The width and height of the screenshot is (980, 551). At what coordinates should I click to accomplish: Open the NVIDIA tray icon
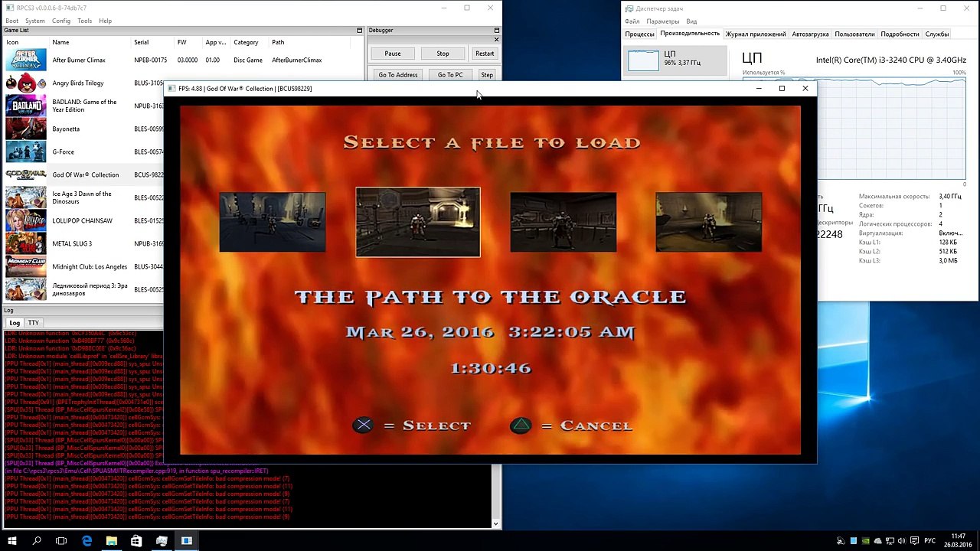tap(866, 541)
